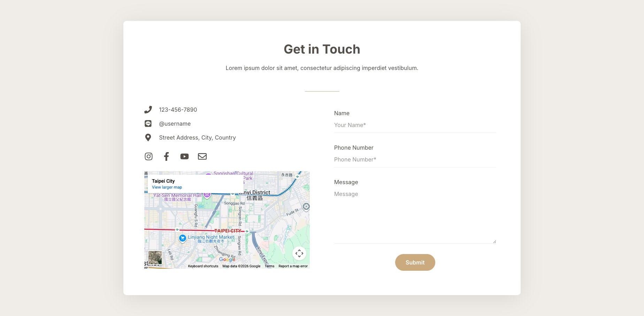Focus the Phone Number input field

tap(415, 160)
